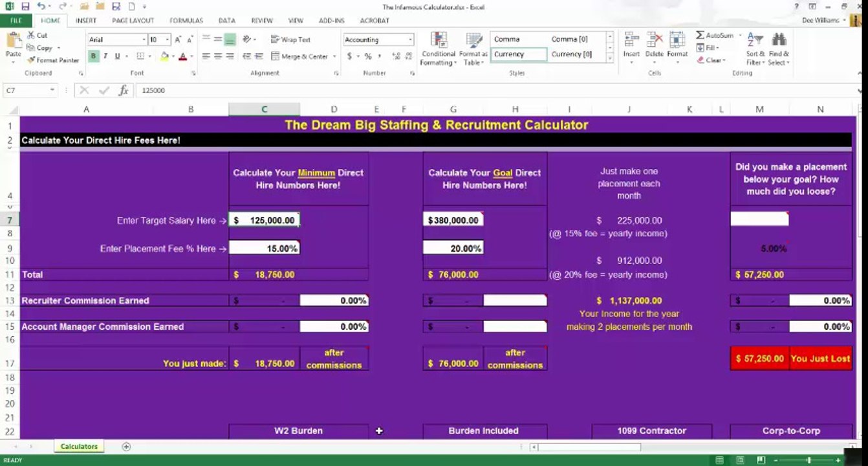
Task: Click the Fill button in Editing group
Action: pyautogui.click(x=708, y=48)
